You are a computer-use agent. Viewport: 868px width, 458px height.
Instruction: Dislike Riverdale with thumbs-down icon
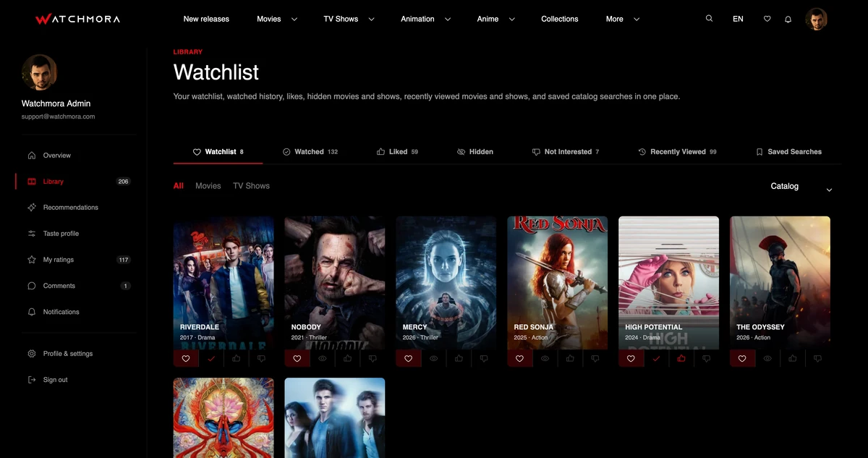coord(261,358)
